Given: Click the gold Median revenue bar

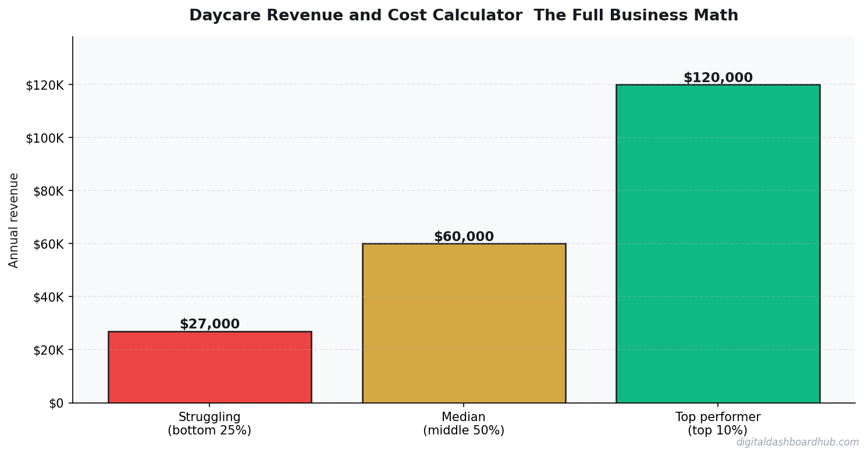Looking at the screenshot, I should click(464, 323).
